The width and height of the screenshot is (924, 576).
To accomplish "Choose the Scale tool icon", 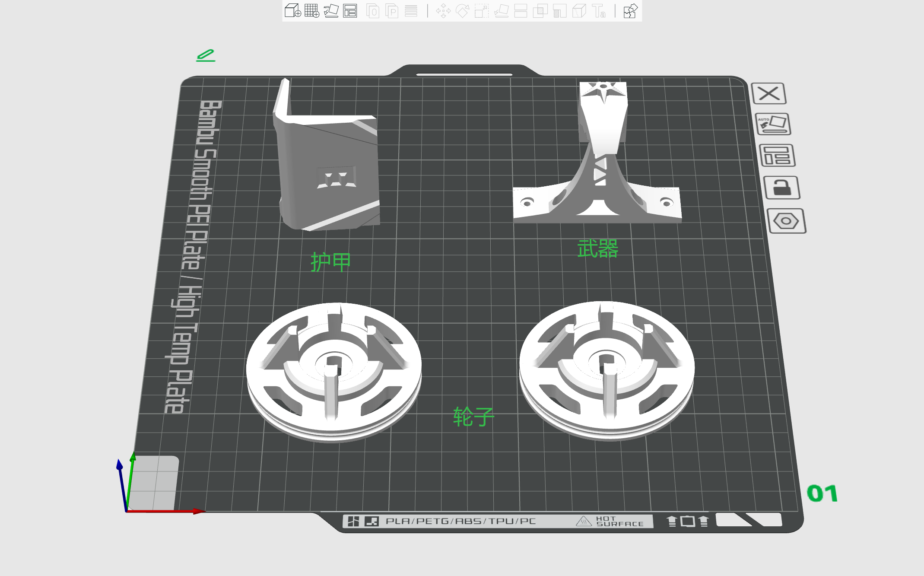I will point(481,11).
